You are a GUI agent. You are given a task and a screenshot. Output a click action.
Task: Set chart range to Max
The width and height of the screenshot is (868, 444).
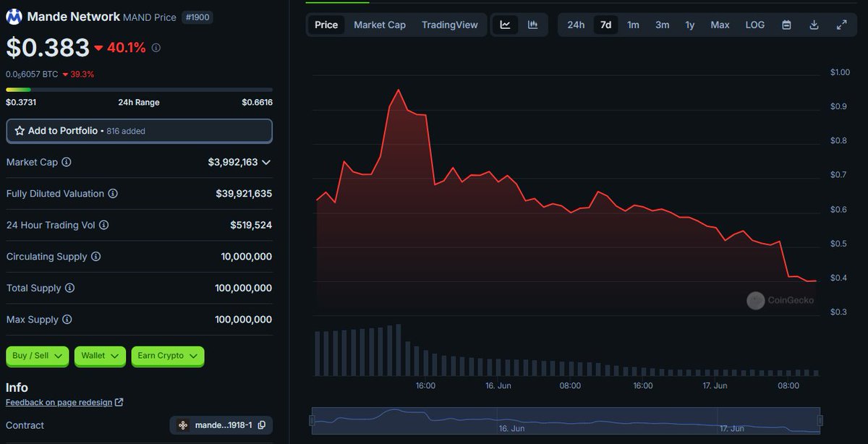pyautogui.click(x=720, y=25)
